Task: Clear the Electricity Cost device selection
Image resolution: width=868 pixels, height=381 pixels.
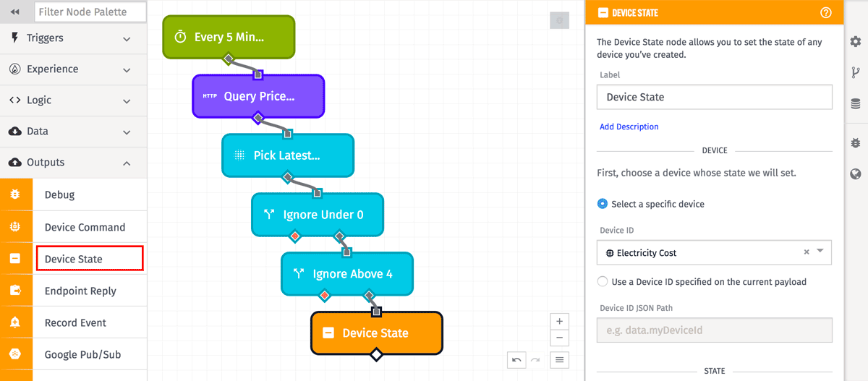Action: tap(807, 252)
